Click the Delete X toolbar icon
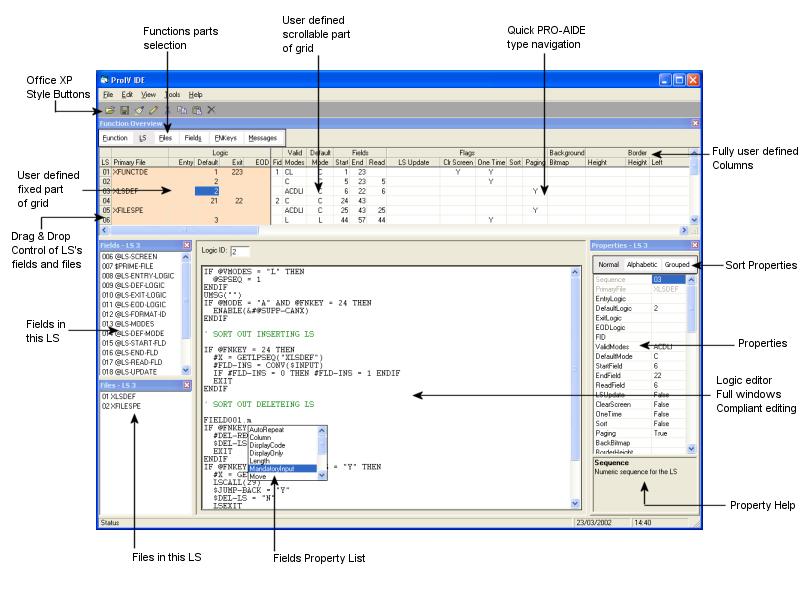The height and width of the screenshot is (600, 800). point(211,110)
